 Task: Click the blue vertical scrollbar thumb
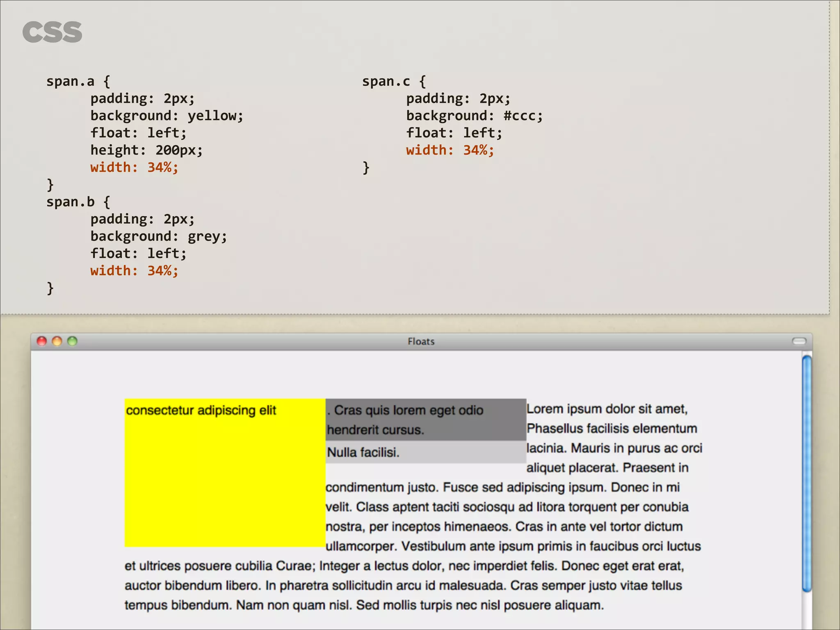pos(806,474)
